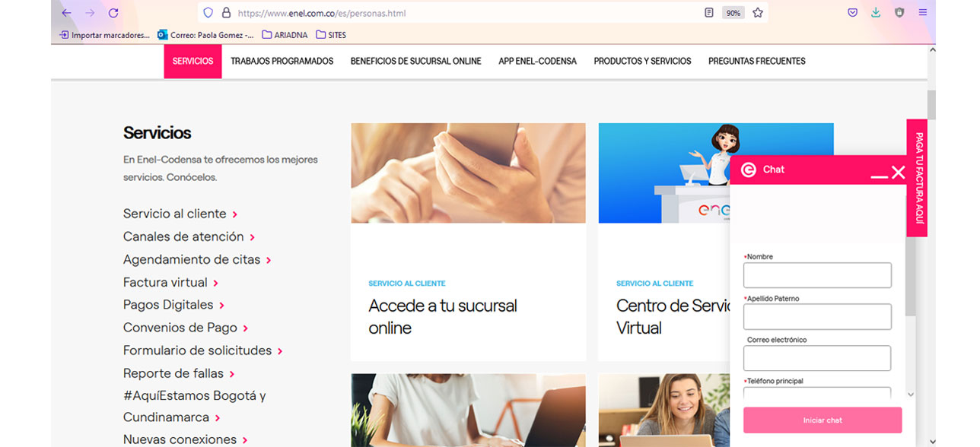This screenshot has width=980, height=447.
Task: Open the Canales de atención link
Action: [189, 236]
